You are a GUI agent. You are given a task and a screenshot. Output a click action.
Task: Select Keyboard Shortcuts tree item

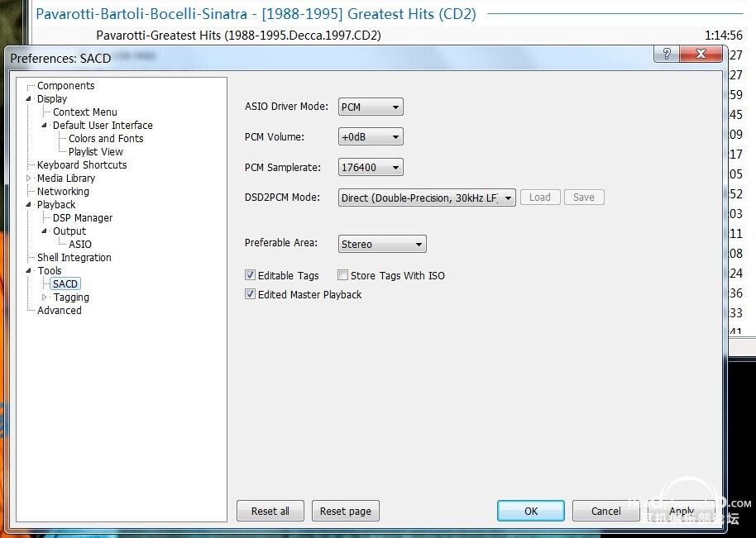point(82,165)
